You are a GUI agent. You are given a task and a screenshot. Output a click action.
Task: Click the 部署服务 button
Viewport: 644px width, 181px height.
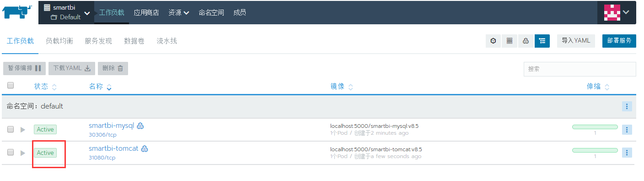[x=619, y=41]
